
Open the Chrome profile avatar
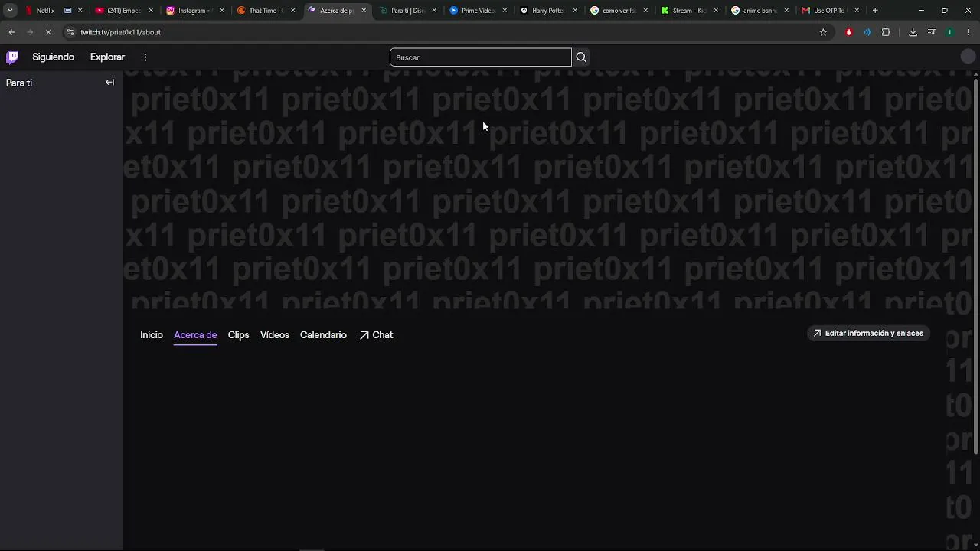pyautogui.click(x=950, y=32)
